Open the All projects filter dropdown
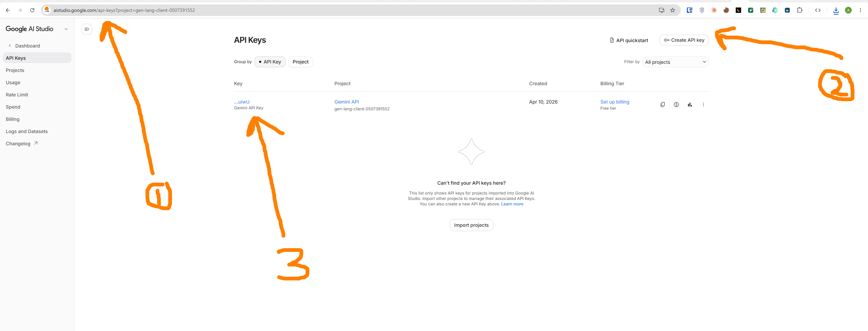Viewport: 868px width, 331px height. tap(675, 62)
